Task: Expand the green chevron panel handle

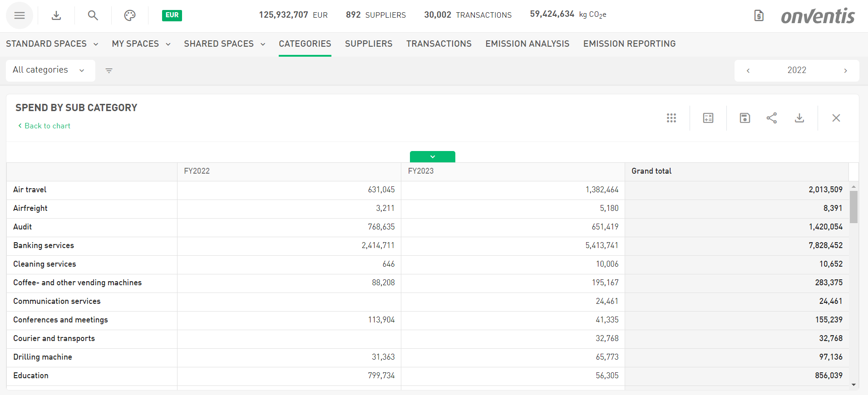Action: tap(432, 156)
